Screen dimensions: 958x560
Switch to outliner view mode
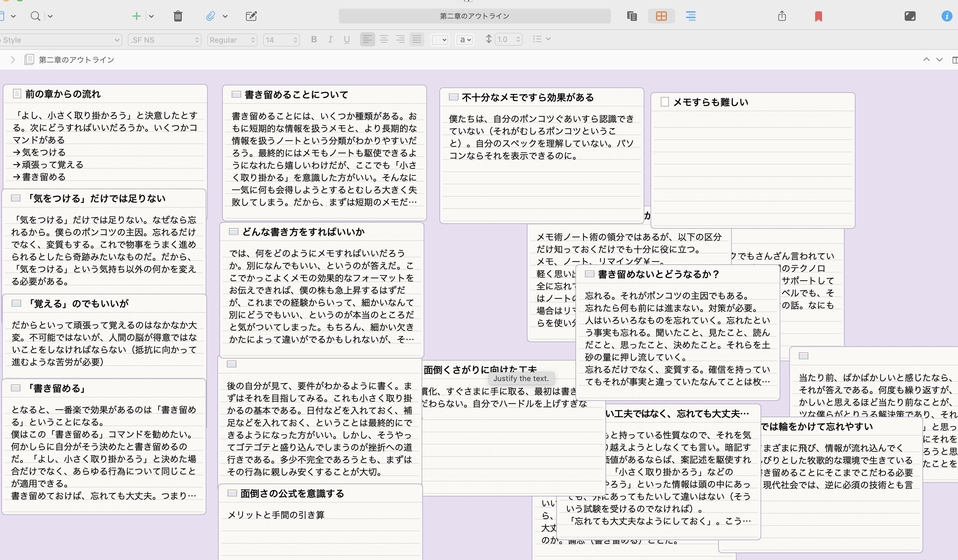coord(690,16)
